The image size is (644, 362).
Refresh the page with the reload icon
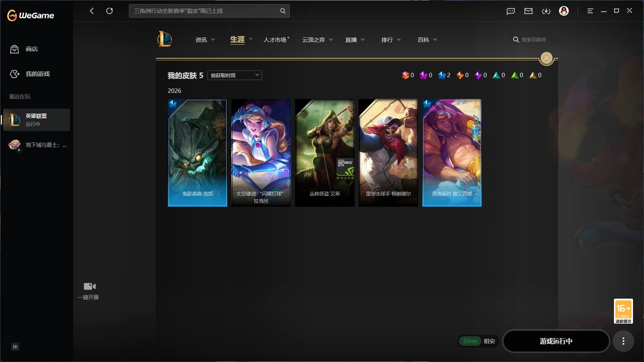click(109, 11)
